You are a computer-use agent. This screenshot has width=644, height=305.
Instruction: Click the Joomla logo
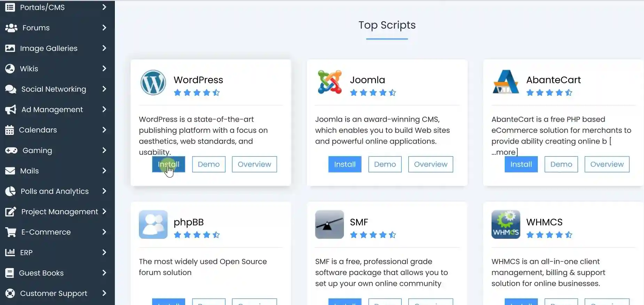[x=330, y=82]
